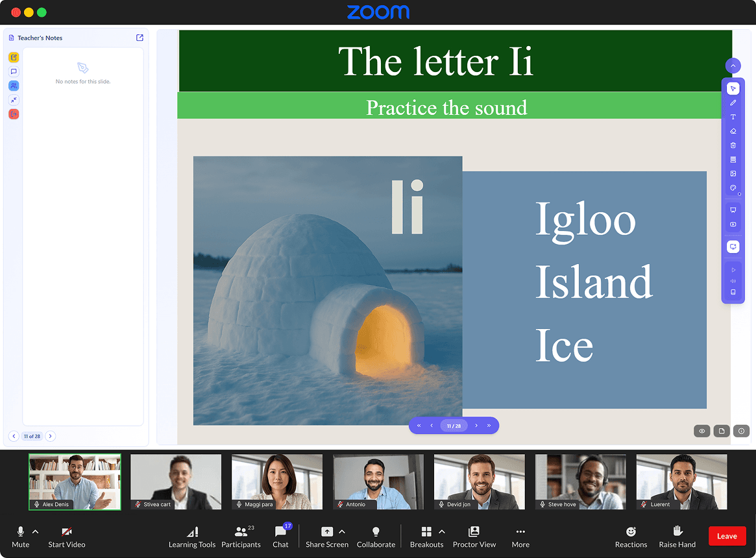756x558 pixels.
Task: Click the line thickness icon
Action: pyautogui.click(x=733, y=159)
